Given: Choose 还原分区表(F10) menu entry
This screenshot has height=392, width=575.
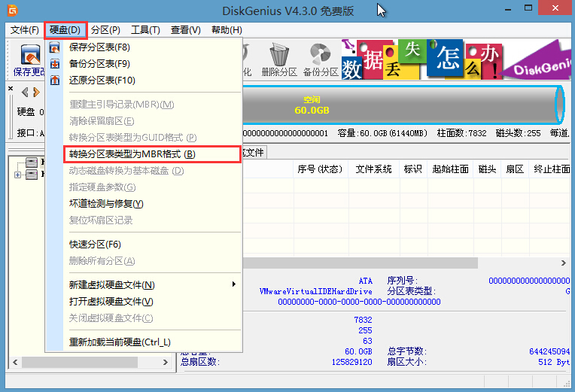Looking at the screenshot, I should pos(144,81).
